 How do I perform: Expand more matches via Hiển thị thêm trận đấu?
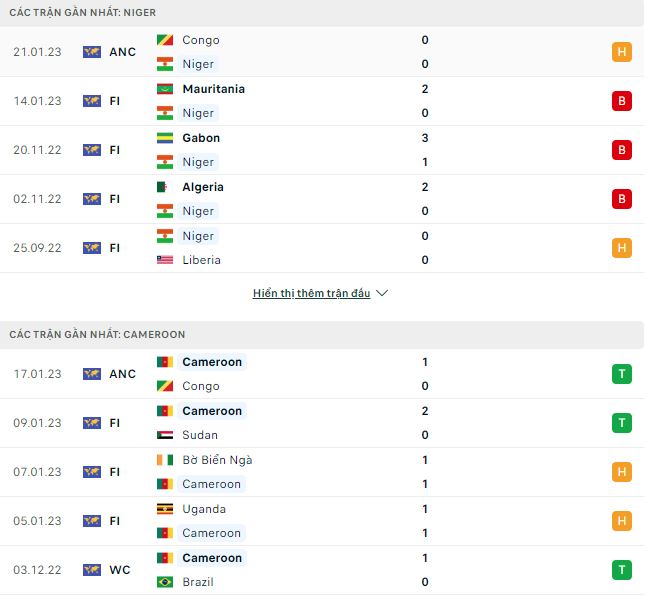pos(311,293)
